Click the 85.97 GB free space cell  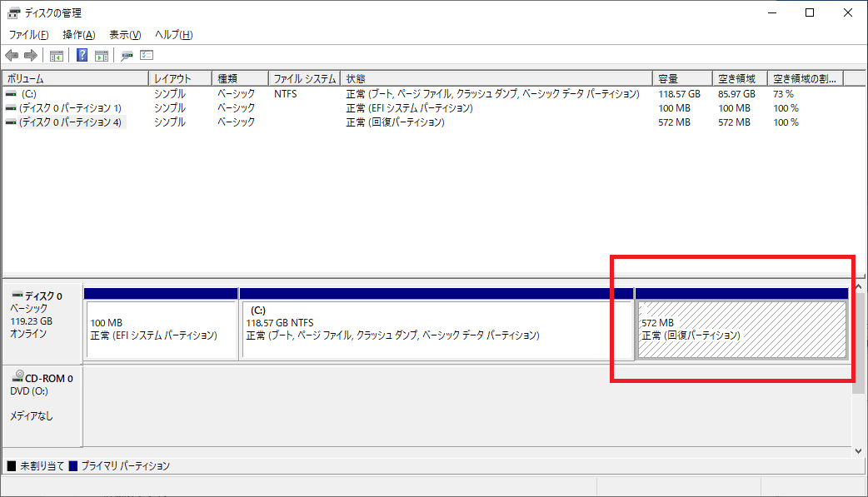click(x=737, y=94)
